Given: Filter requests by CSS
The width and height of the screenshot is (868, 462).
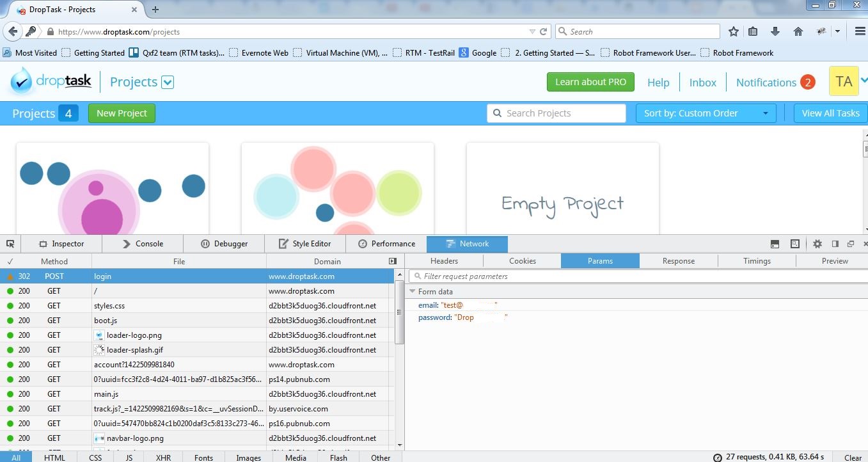Looking at the screenshot, I should pos(95,458).
